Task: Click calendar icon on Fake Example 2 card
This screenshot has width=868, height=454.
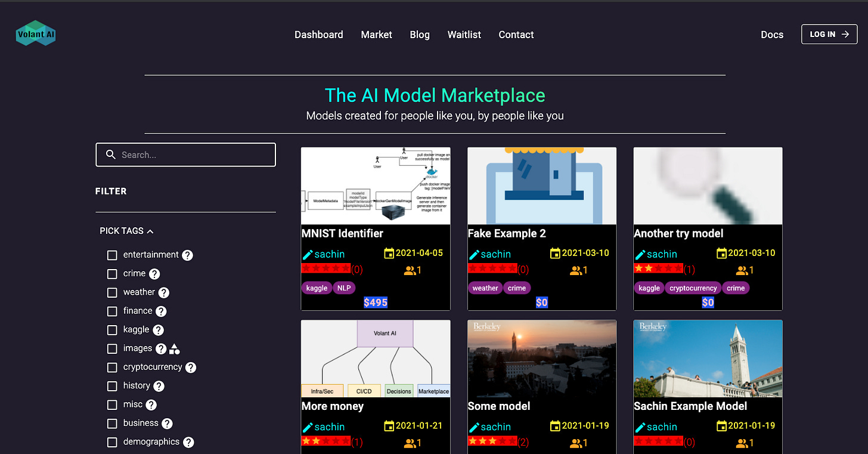Action: (555, 253)
